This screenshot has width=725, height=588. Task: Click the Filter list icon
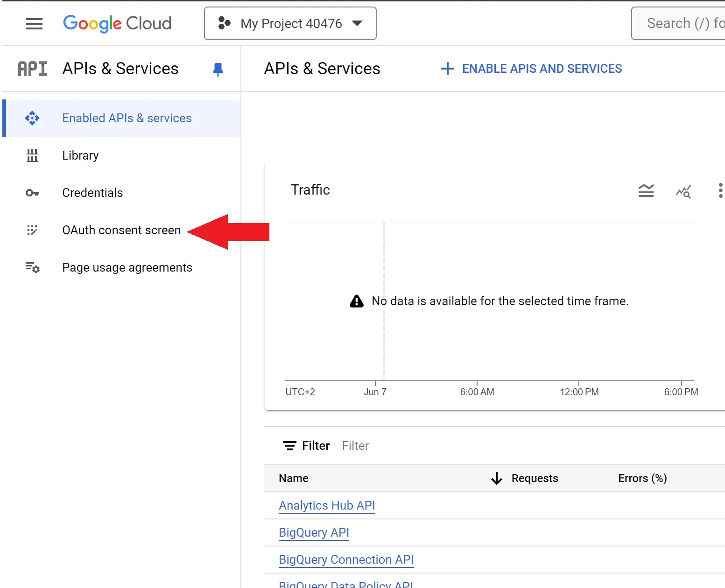click(x=290, y=446)
